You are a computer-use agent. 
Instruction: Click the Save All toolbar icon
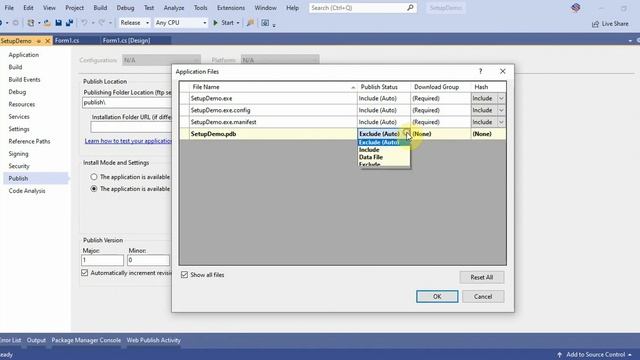coord(69,23)
